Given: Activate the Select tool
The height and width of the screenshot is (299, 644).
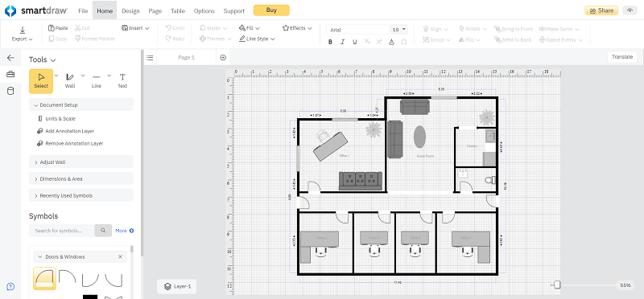Looking at the screenshot, I should tap(41, 81).
